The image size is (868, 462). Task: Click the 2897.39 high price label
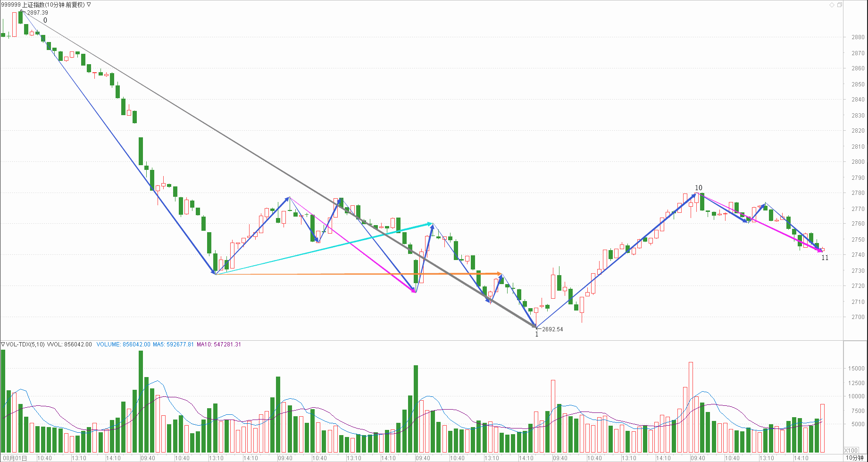pyautogui.click(x=37, y=13)
